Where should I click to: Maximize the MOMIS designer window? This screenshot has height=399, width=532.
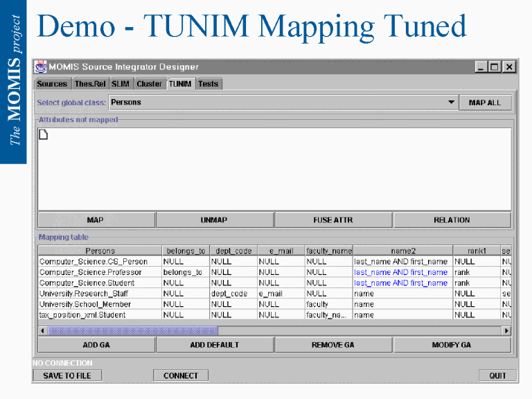[495, 67]
